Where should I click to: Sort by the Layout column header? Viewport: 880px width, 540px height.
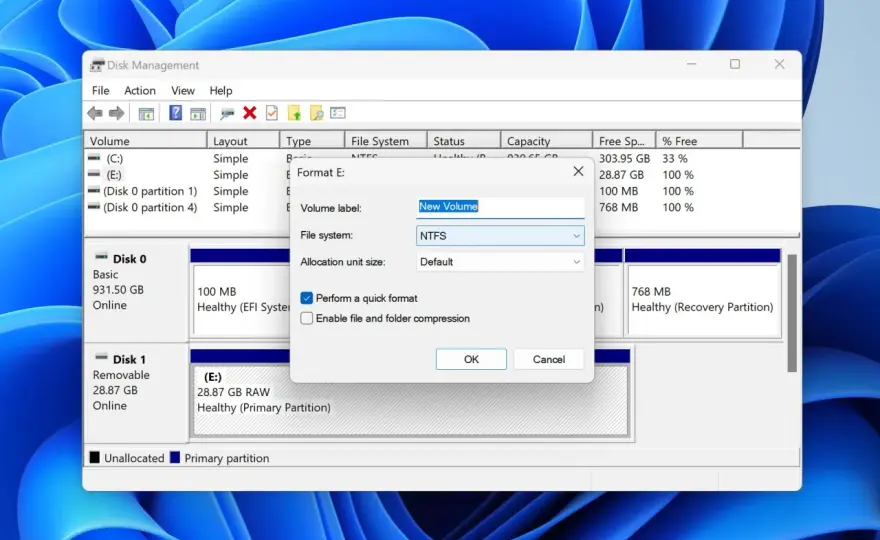(243, 141)
